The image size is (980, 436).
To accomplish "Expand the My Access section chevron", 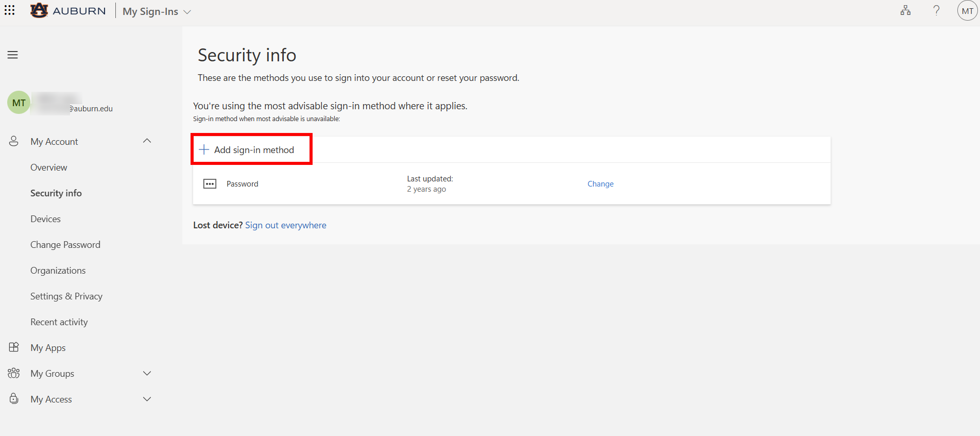I will (x=147, y=399).
